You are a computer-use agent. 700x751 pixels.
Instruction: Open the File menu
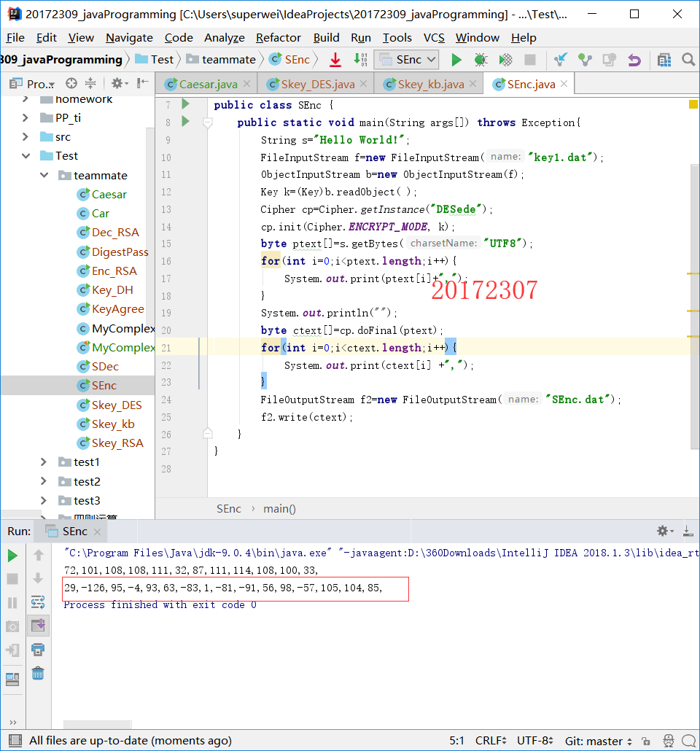pos(15,37)
